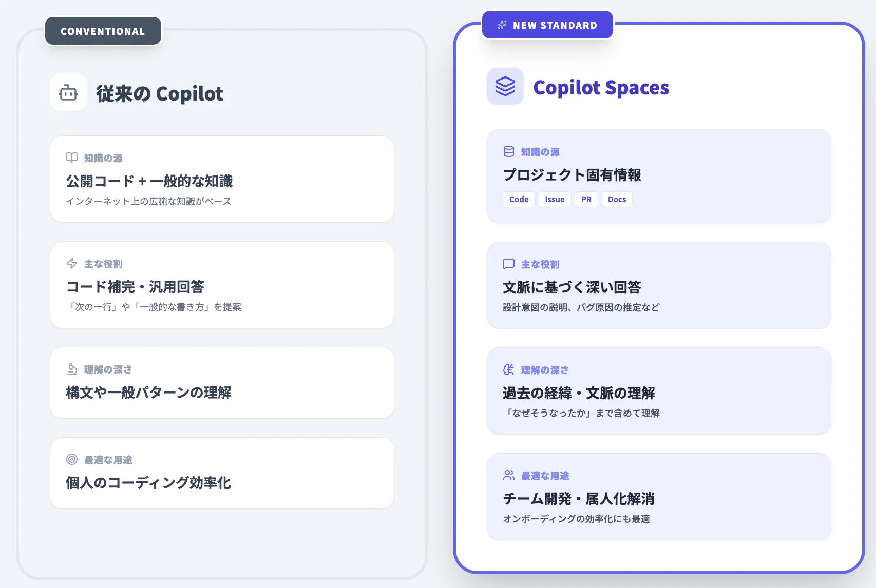Click the CONVENTIONAL badge
Image resolution: width=876 pixels, height=588 pixels.
[x=103, y=31]
